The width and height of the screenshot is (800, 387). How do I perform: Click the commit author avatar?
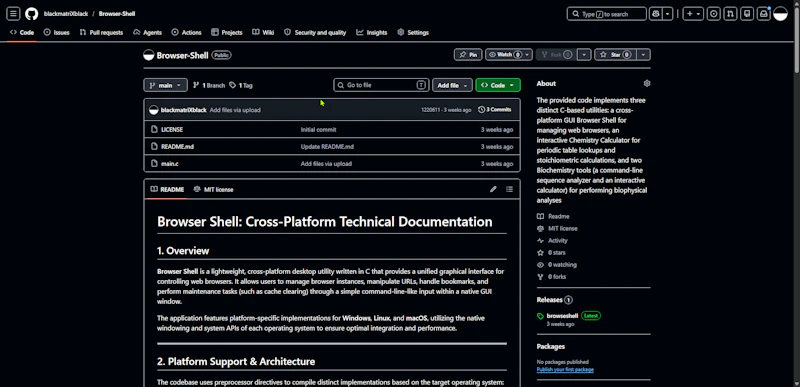pyautogui.click(x=154, y=110)
